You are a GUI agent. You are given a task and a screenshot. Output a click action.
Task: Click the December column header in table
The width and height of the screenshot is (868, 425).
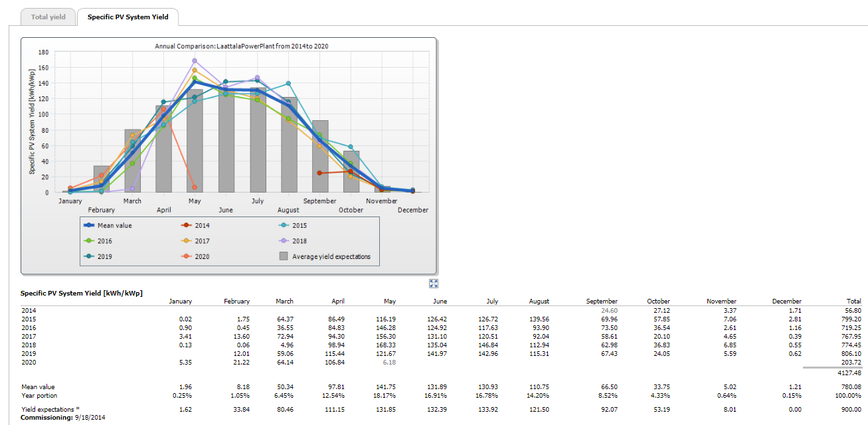pyautogui.click(x=787, y=301)
